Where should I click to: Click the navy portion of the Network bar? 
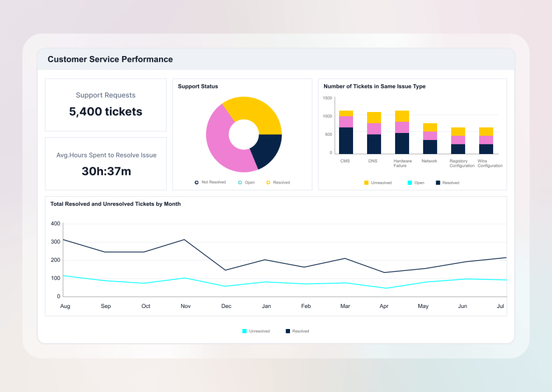(x=430, y=147)
